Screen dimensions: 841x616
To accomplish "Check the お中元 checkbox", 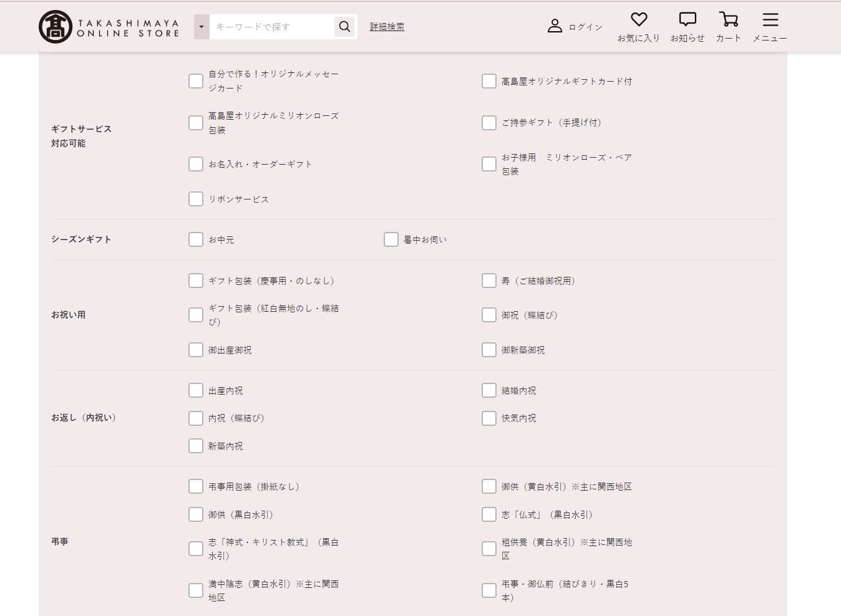I will tap(196, 240).
